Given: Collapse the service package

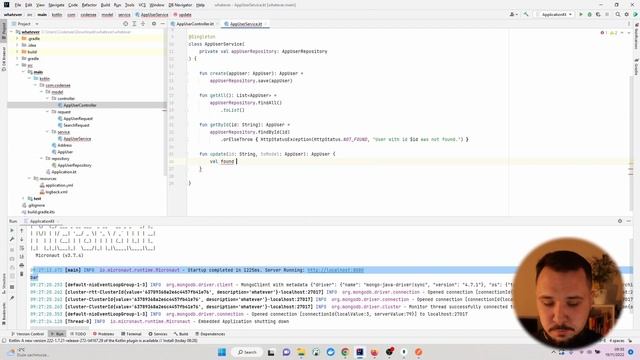Looking at the screenshot, I should (x=47, y=132).
